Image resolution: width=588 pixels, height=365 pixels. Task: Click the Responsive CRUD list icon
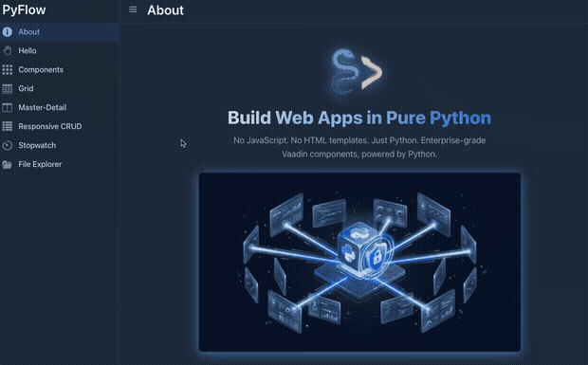8,126
